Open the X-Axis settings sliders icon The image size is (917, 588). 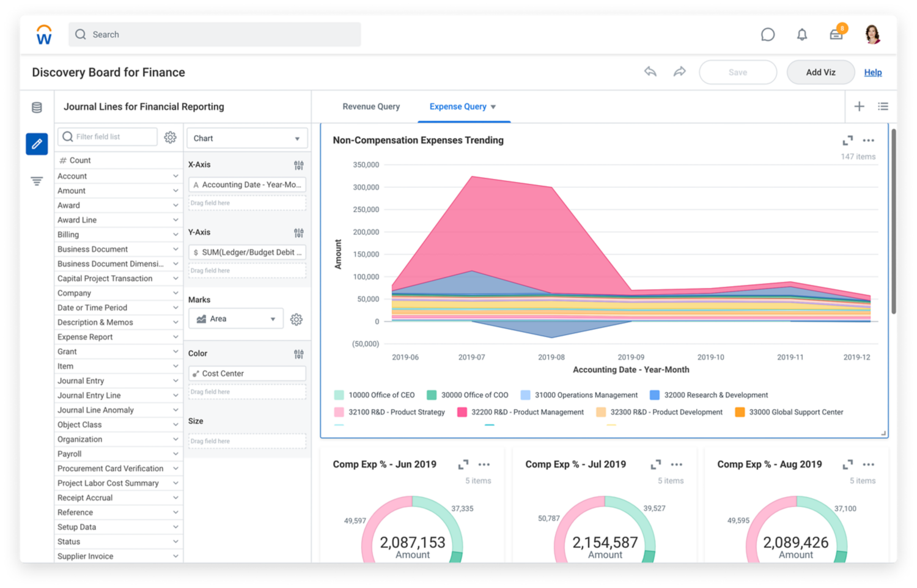[299, 164]
